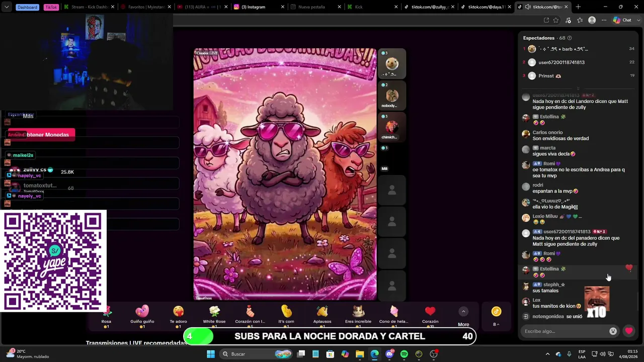
Task: Tap the heart like button beside chat input
Action: pos(629,331)
